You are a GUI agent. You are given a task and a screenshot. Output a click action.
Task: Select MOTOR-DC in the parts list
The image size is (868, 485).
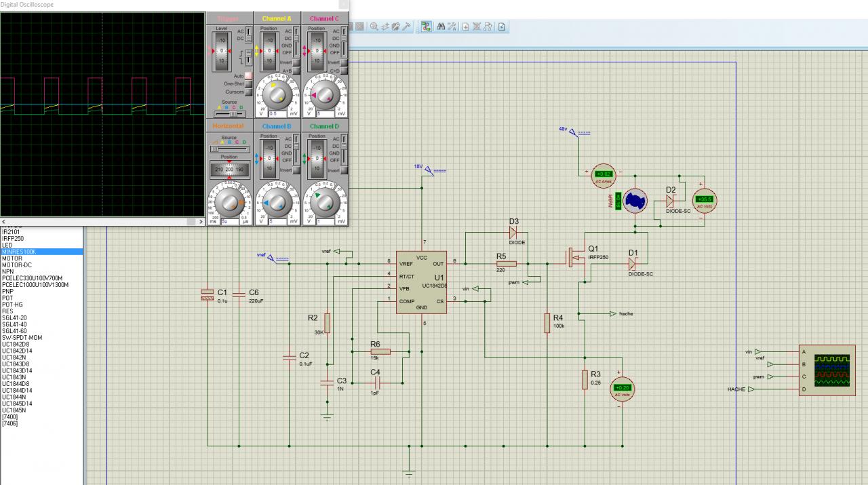point(41,265)
